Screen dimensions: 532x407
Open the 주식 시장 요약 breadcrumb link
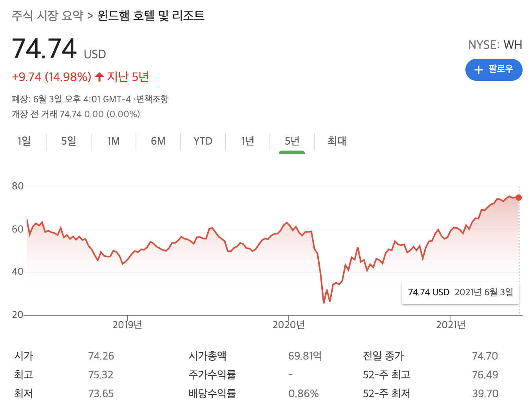pyautogui.click(x=47, y=16)
